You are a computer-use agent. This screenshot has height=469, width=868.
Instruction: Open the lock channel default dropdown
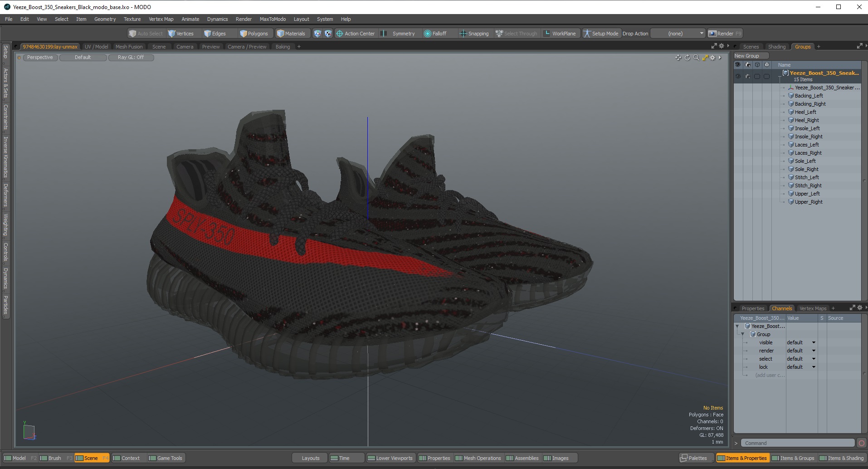[801, 367]
